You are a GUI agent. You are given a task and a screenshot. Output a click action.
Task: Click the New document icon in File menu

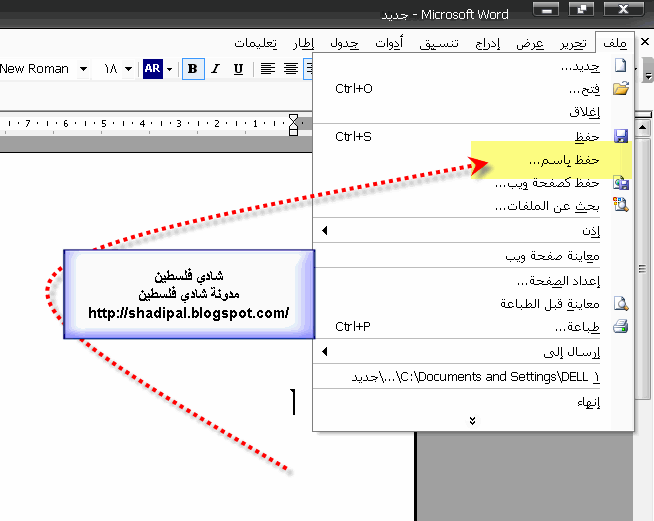point(621,65)
